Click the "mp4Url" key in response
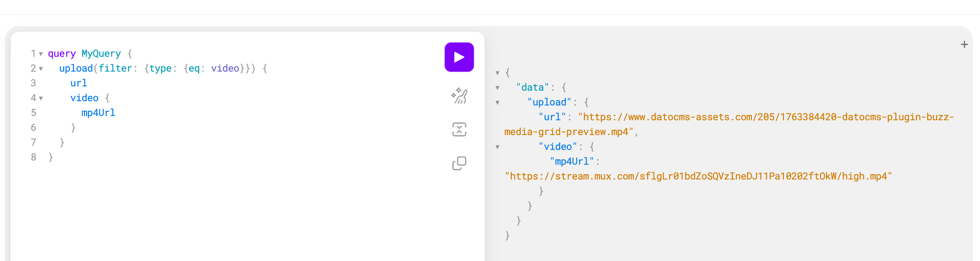The height and width of the screenshot is (261, 980). coord(572,162)
